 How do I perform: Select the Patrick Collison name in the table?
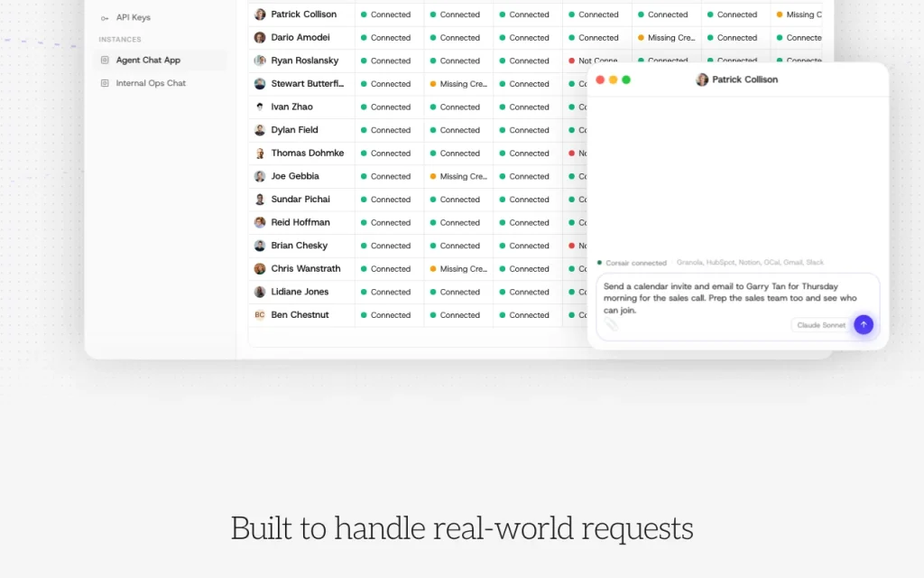click(303, 14)
